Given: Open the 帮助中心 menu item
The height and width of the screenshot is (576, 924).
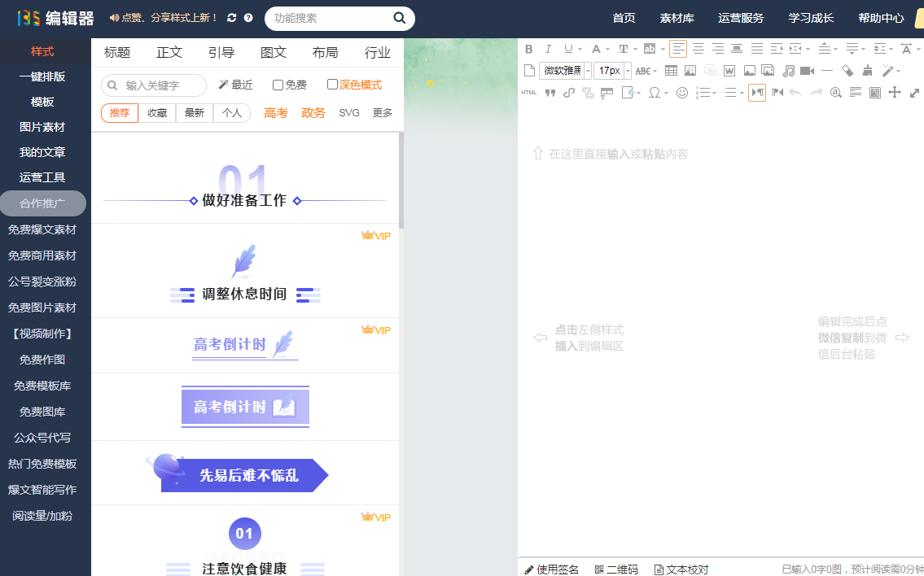Looking at the screenshot, I should [881, 15].
